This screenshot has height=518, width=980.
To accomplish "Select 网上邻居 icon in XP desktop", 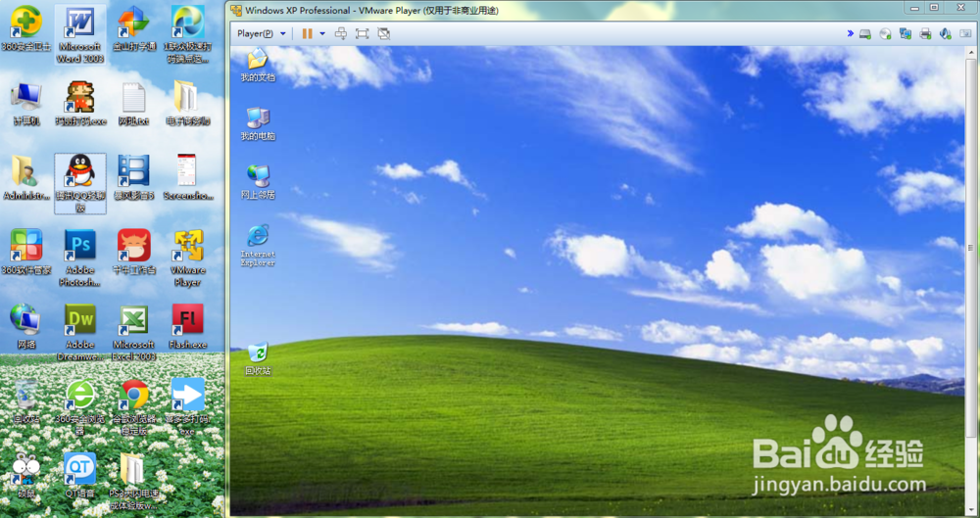I will [x=258, y=182].
